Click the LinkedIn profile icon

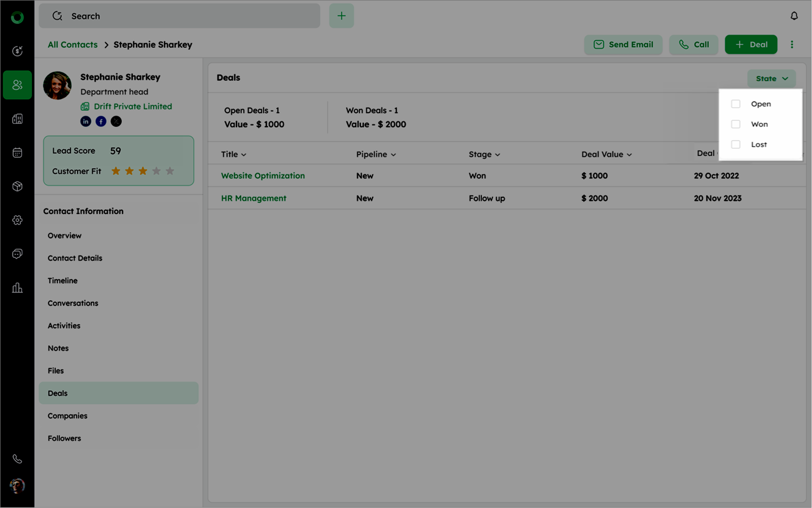[86, 121]
